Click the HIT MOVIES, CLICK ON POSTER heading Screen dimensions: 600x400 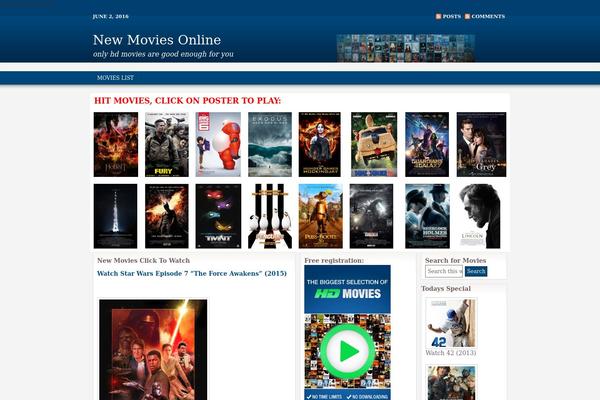[188, 101]
